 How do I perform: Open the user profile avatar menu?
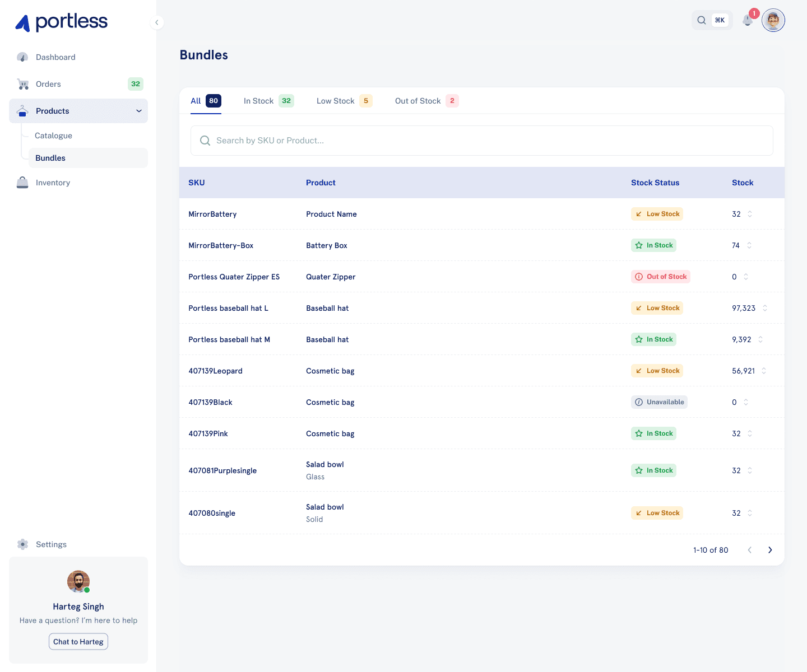[773, 20]
